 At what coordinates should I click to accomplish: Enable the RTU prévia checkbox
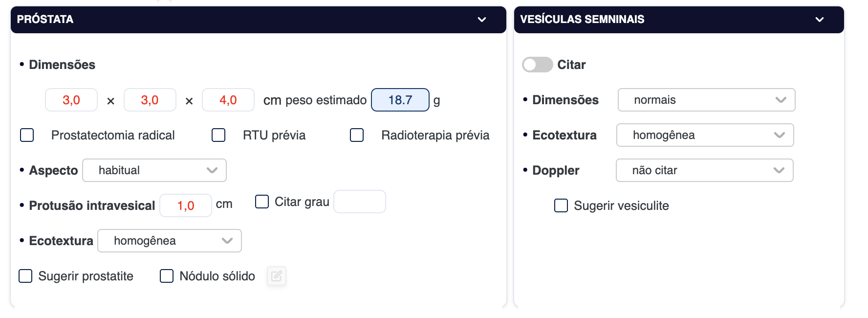(218, 135)
